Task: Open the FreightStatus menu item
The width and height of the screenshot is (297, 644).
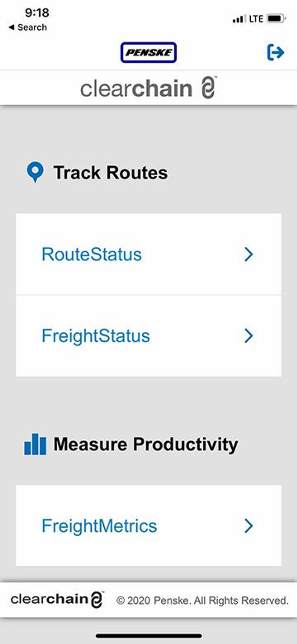Action: (x=96, y=336)
